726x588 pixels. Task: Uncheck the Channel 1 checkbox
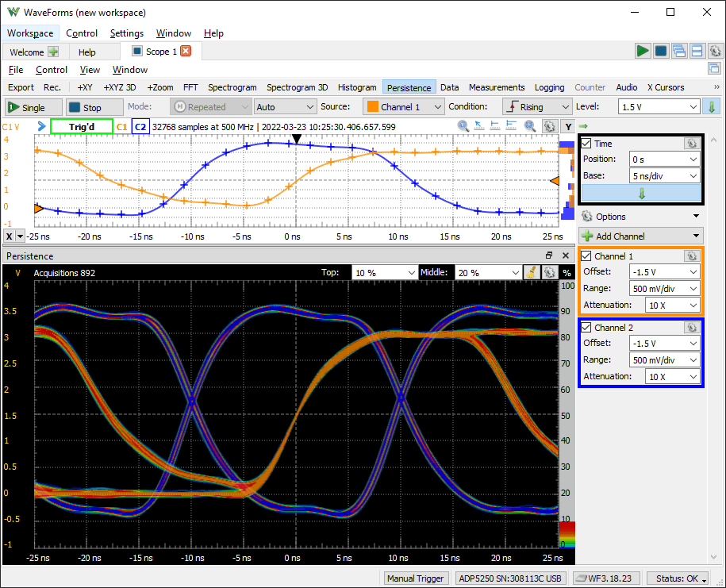584,256
